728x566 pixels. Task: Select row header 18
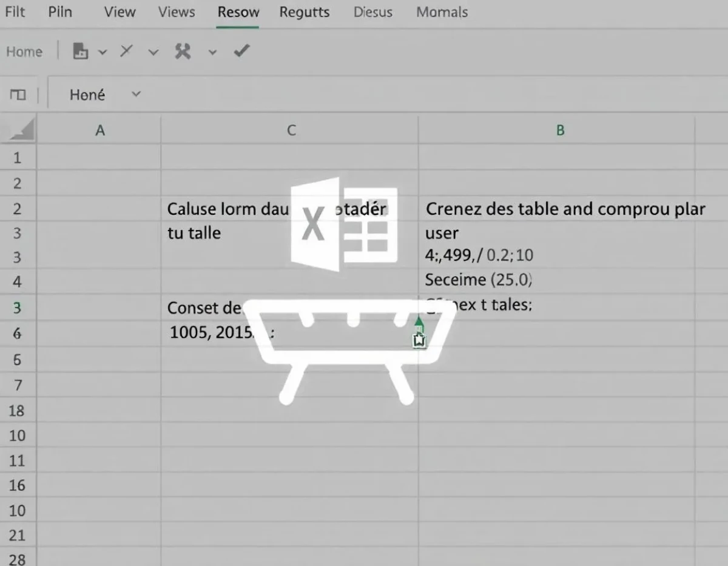[17, 411]
